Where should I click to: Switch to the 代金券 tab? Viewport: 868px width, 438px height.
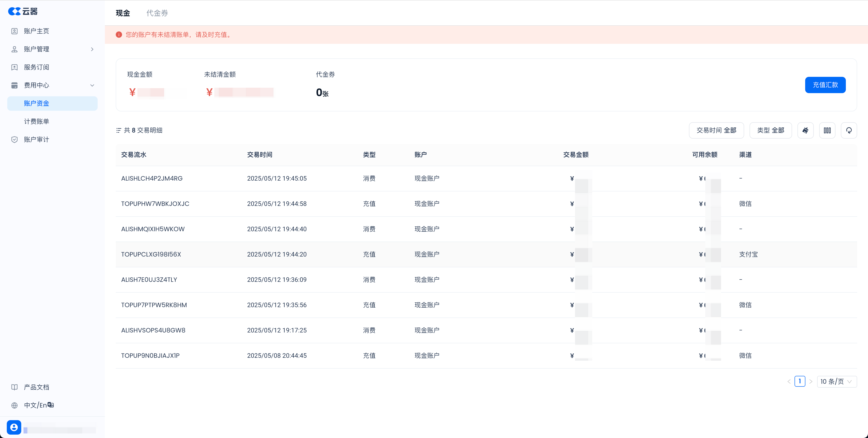157,13
